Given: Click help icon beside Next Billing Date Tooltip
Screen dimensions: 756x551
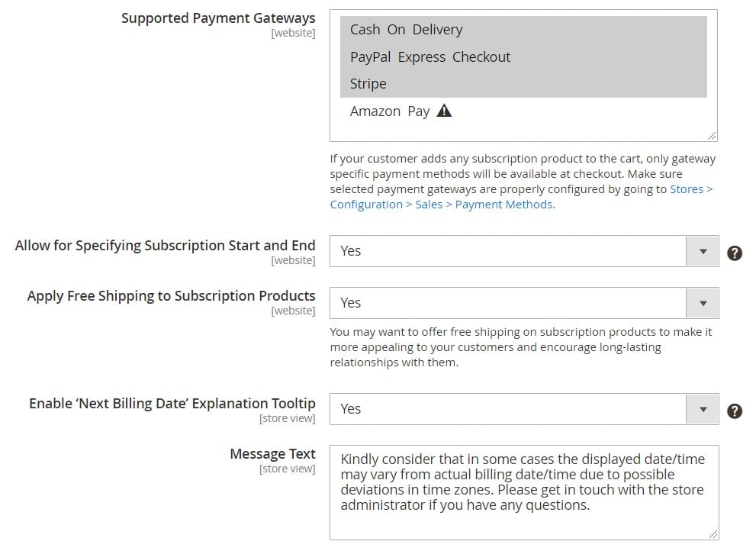Looking at the screenshot, I should pos(735,411).
